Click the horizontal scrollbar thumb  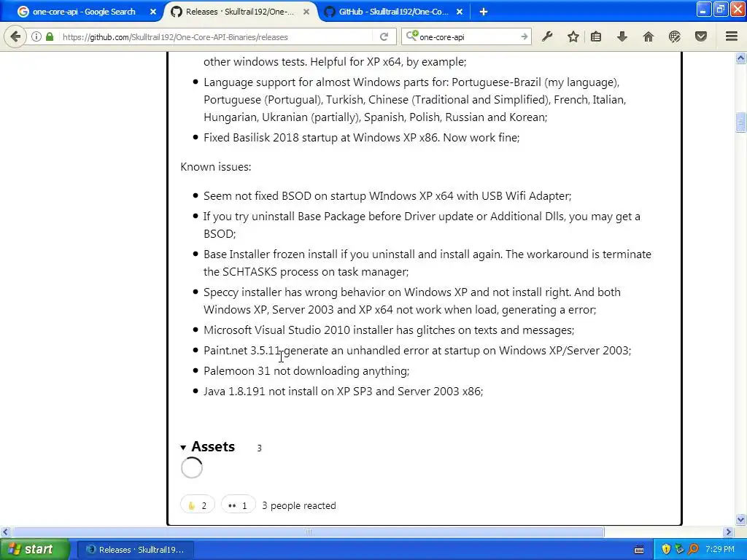tap(309, 532)
